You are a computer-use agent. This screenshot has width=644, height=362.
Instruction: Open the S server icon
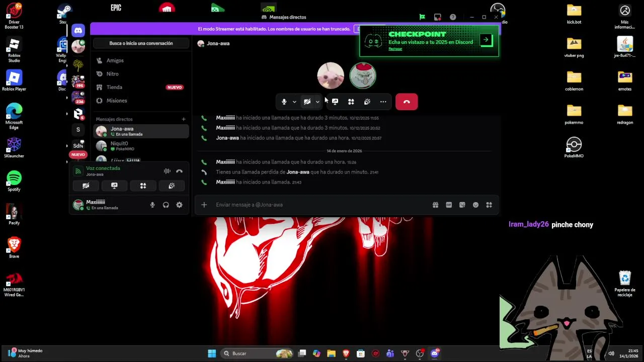point(78,130)
